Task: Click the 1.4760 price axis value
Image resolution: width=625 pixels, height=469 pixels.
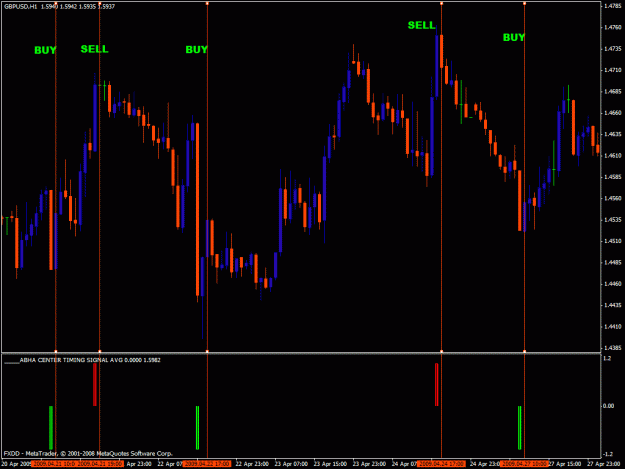Action: (x=613, y=27)
